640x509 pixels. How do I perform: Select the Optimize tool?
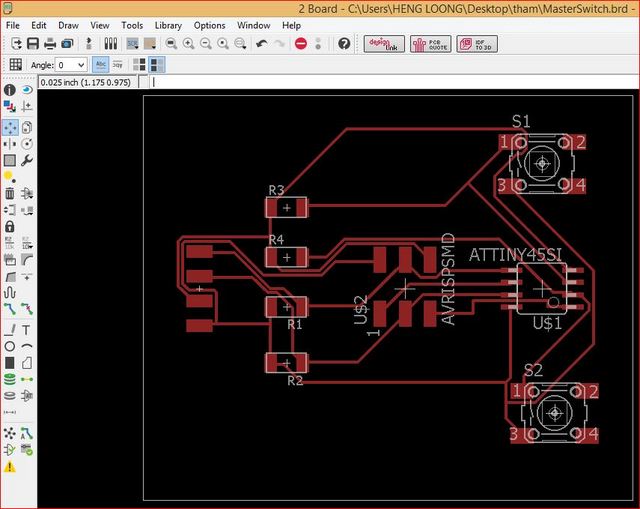(x=27, y=276)
